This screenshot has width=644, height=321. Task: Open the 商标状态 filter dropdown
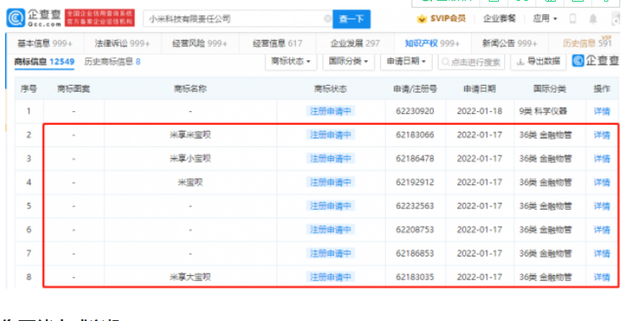pos(291,62)
